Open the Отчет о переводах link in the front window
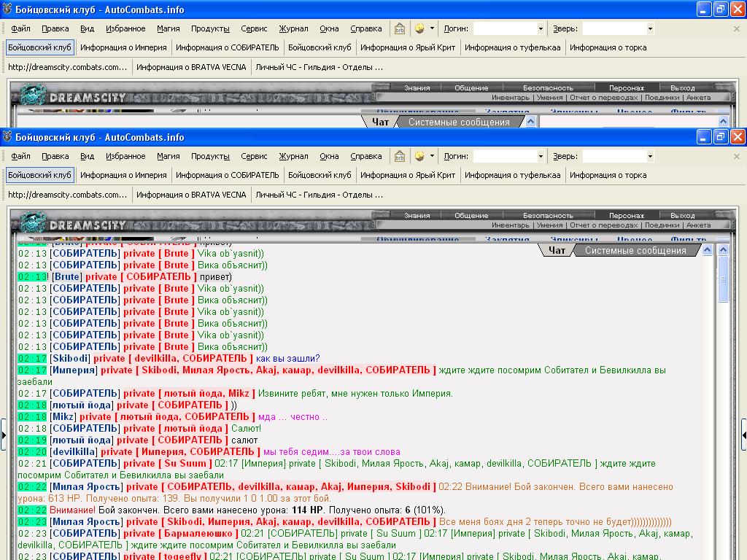Image resolution: width=747 pixels, height=560 pixels. pos(603,225)
